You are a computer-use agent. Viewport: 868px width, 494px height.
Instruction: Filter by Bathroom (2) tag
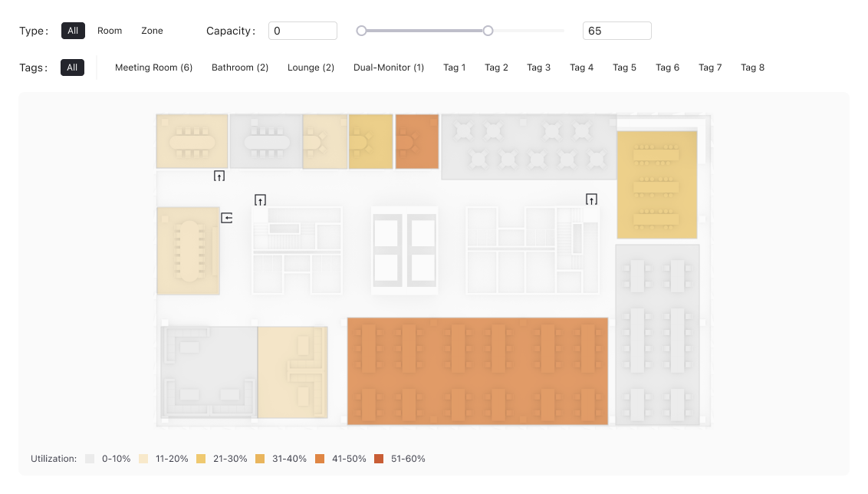click(240, 68)
